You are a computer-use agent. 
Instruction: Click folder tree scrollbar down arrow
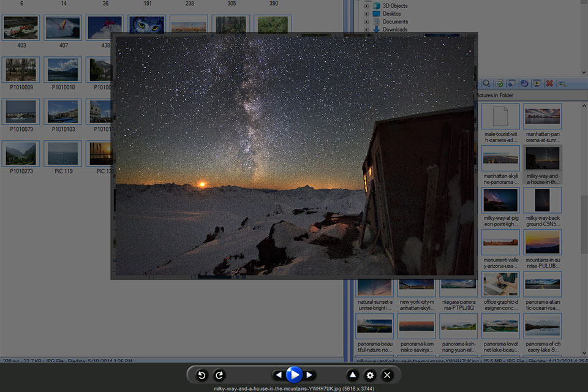point(583,72)
